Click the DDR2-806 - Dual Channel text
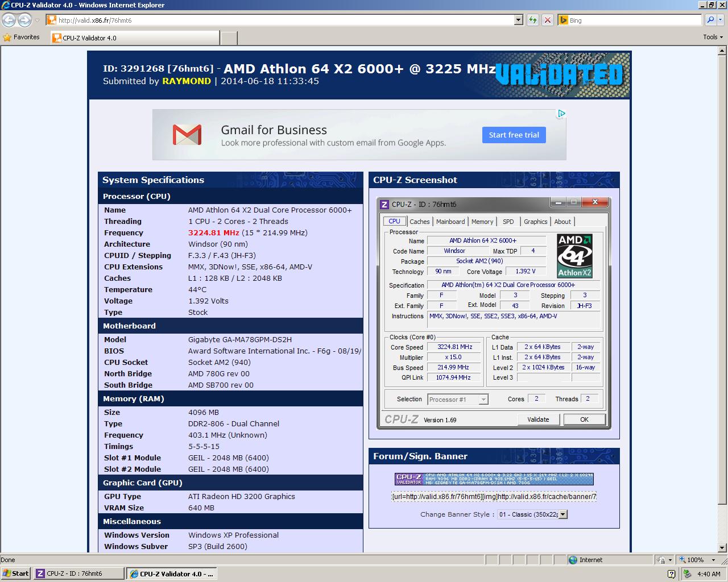The image size is (728, 582). pyautogui.click(x=234, y=423)
